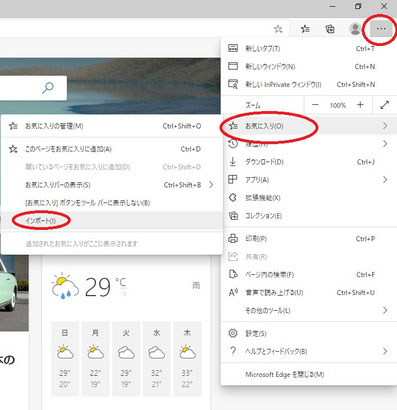This screenshot has width=397, height=410.
Task: Expand the ヘルプとフィードバック(B) chevron
Action: 385,351
